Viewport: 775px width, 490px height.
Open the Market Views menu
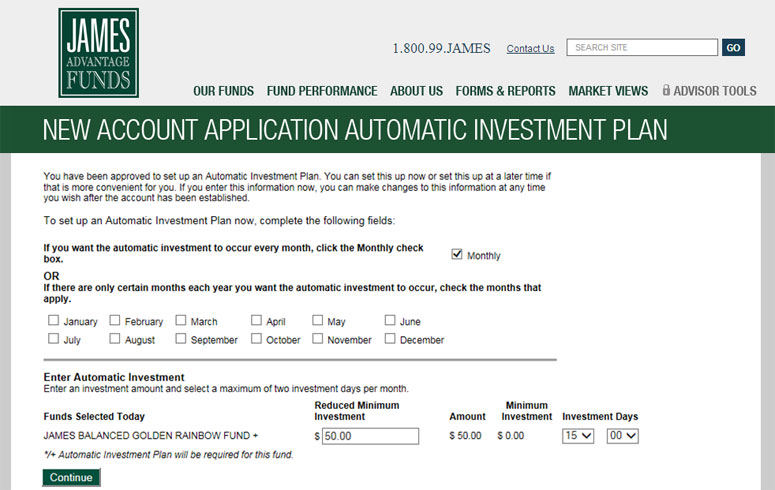click(608, 91)
